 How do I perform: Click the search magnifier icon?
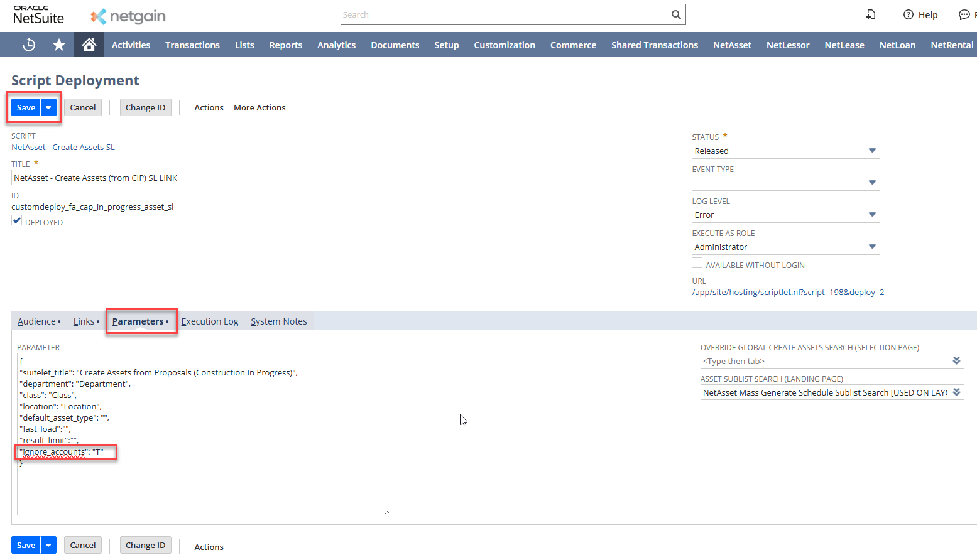pyautogui.click(x=676, y=14)
